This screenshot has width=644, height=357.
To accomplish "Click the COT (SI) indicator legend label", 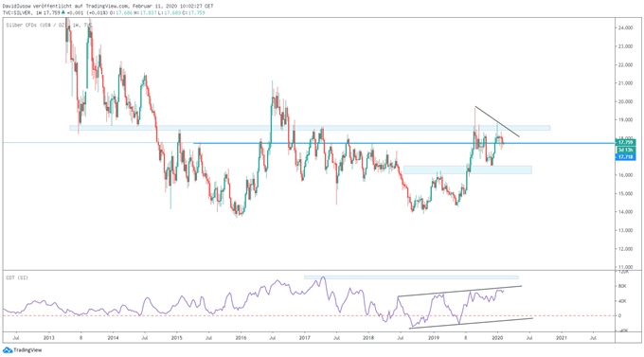I will [x=17, y=278].
